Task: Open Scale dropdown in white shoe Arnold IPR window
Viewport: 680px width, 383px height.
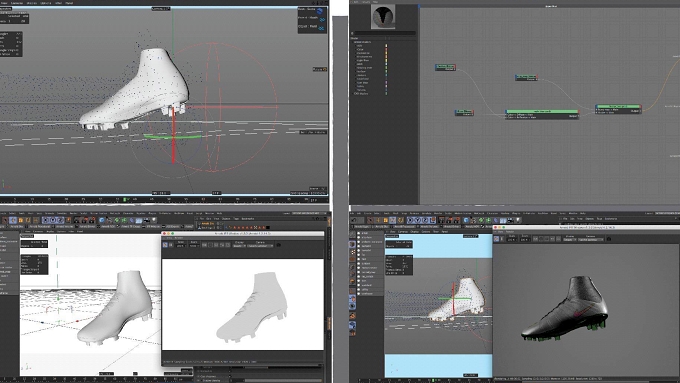Action: (181, 246)
